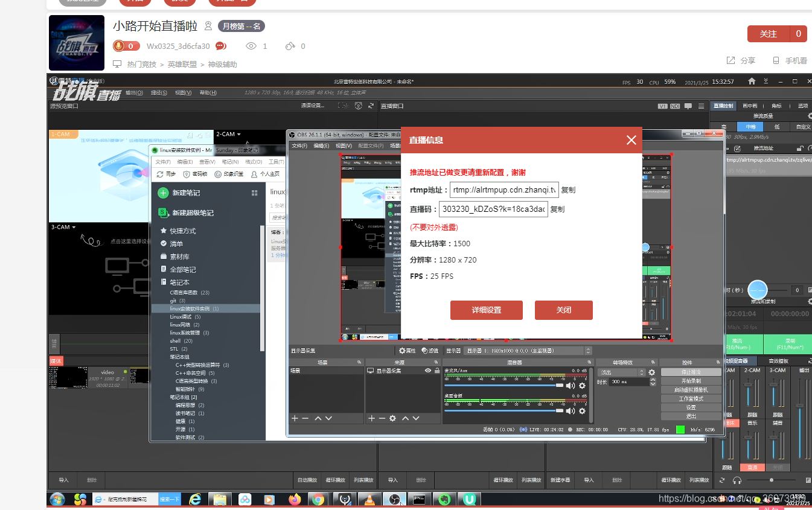Mute the 桌面音频 speaker icon

(571, 411)
